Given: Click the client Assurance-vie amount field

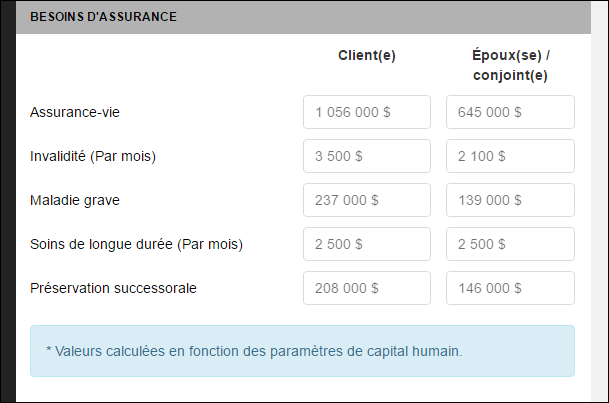Looking at the screenshot, I should click(367, 112).
